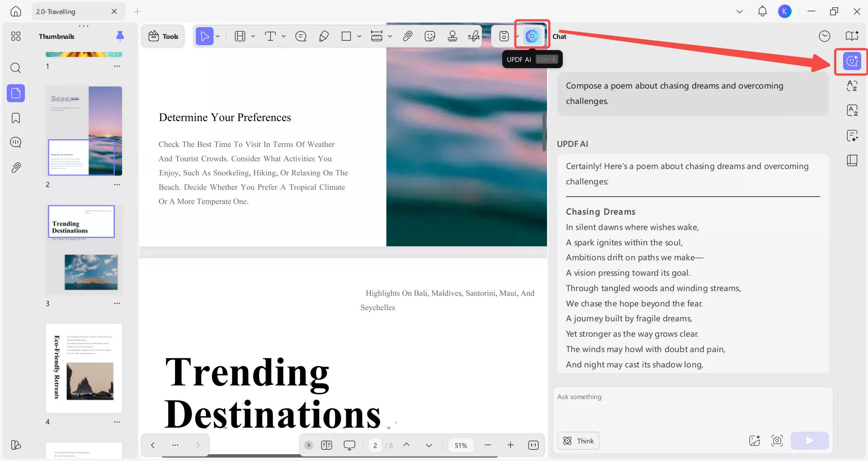Select the Rectangle shape tool
This screenshot has height=461, width=868.
point(346,36)
